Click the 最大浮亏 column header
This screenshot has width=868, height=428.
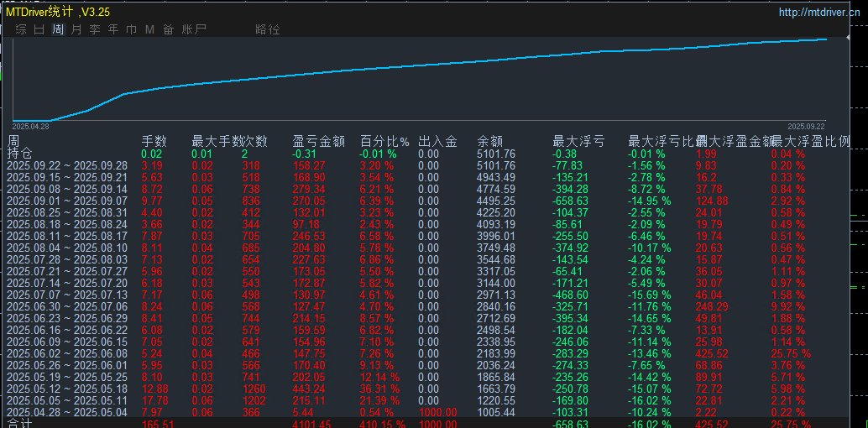(578, 141)
